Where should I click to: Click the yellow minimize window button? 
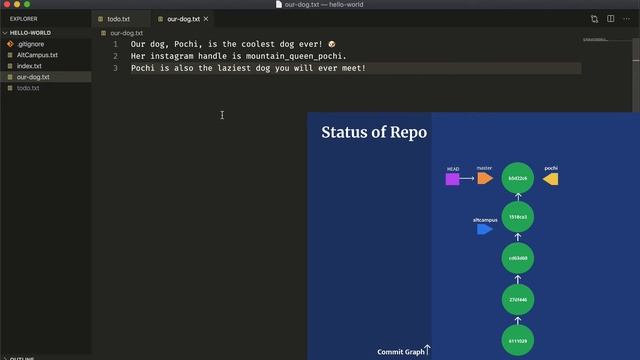pos(17,4)
